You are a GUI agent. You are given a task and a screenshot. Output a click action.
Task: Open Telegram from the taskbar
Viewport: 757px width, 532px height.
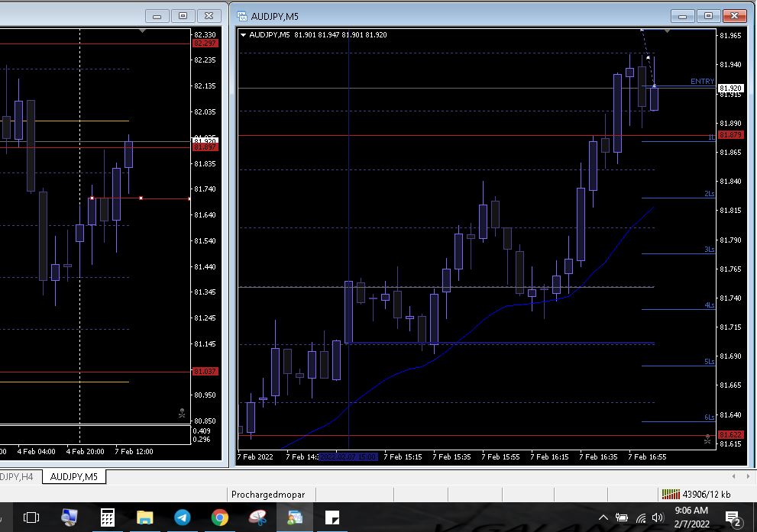click(183, 518)
